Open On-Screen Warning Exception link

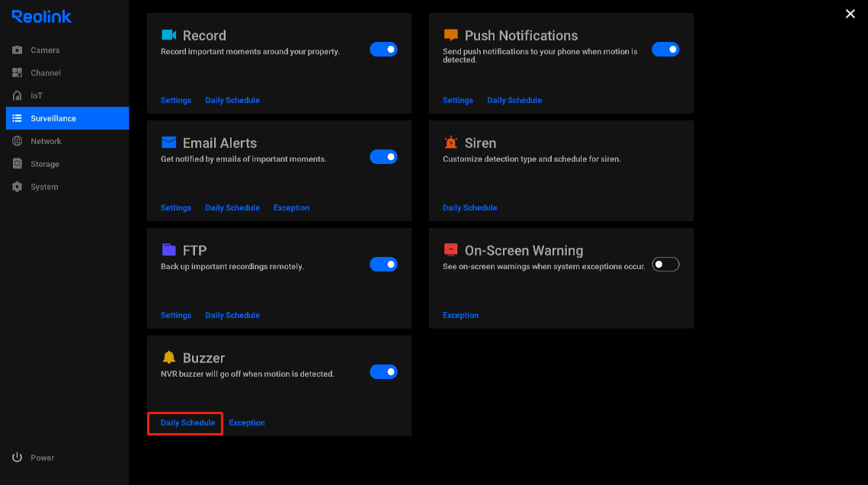[x=460, y=315]
